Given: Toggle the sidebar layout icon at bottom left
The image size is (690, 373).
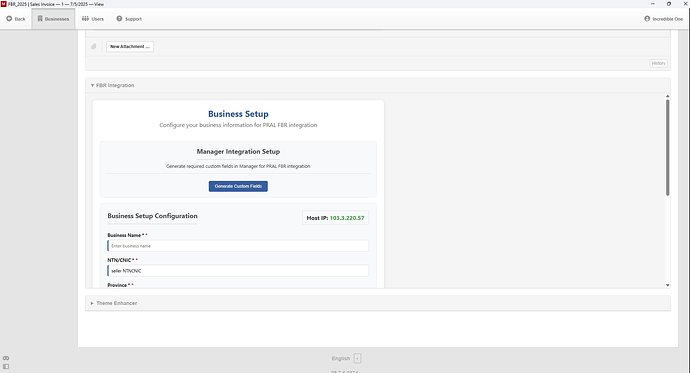Looking at the screenshot, I should pos(6,366).
